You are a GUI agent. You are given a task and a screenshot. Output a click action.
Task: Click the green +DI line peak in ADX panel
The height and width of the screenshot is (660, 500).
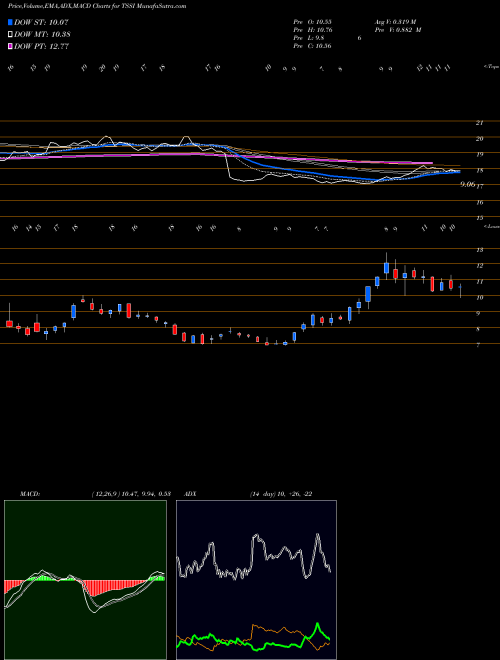318,625
